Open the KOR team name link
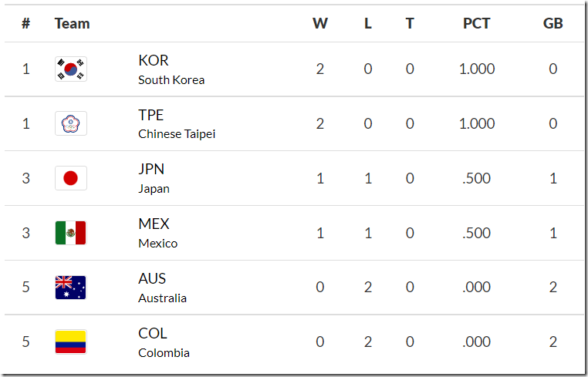The width and height of the screenshot is (588, 377). (x=153, y=60)
